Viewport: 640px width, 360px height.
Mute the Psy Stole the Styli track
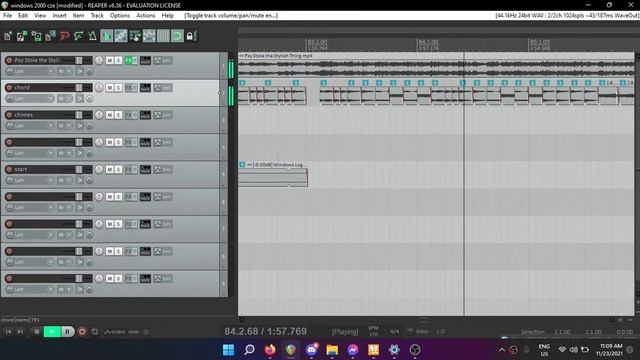click(x=109, y=60)
